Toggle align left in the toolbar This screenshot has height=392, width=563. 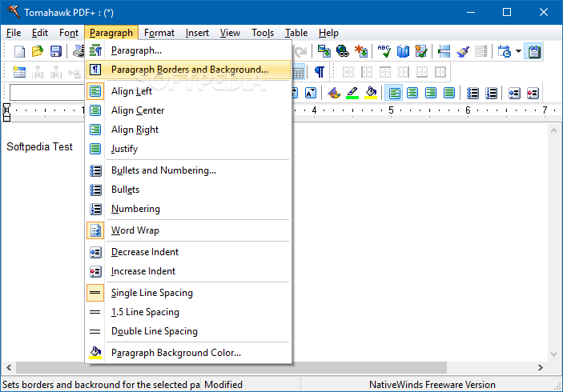(394, 94)
